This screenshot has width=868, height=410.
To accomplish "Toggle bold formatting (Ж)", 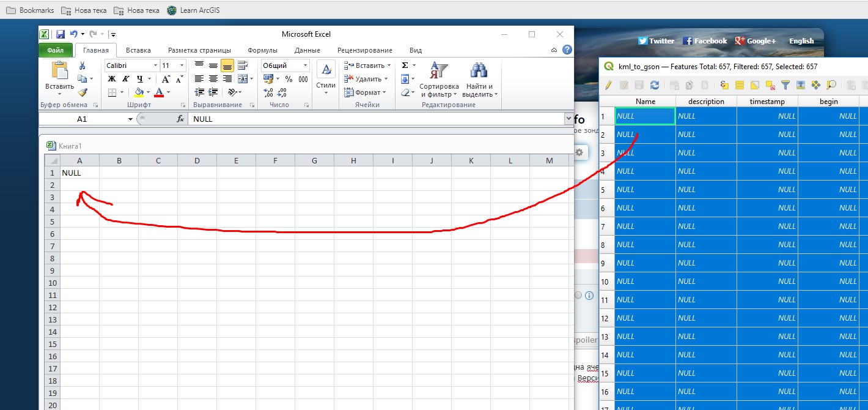I will (112, 79).
